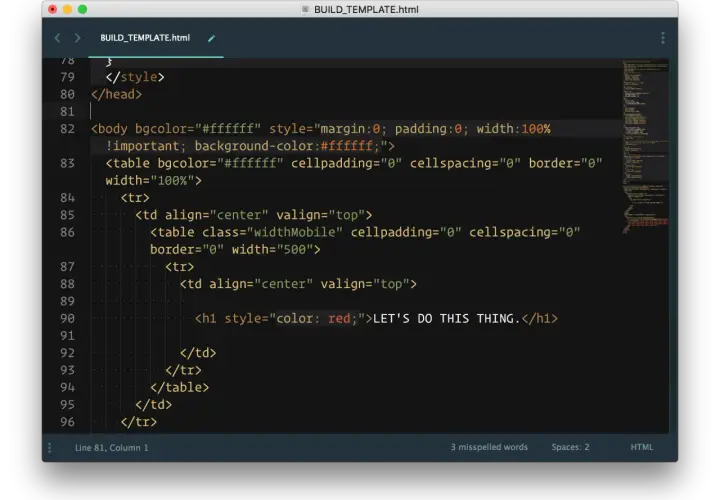Minimize the window with yellow button

[x=67, y=9]
